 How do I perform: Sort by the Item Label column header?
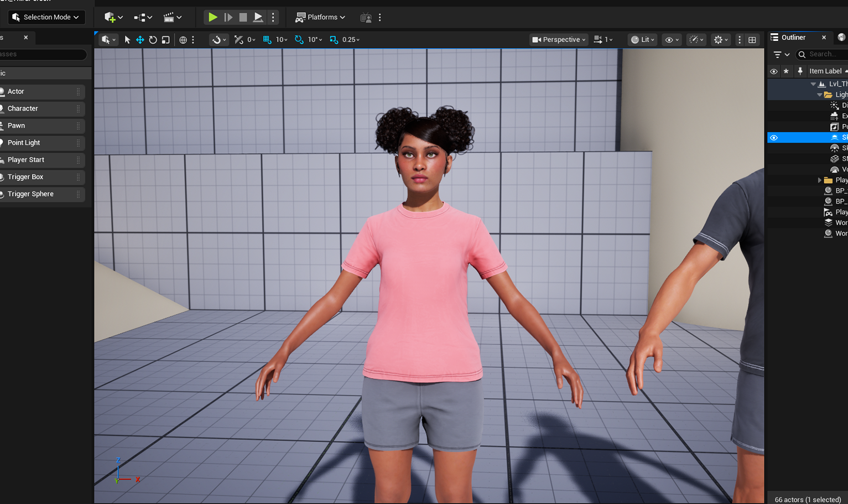click(x=826, y=71)
